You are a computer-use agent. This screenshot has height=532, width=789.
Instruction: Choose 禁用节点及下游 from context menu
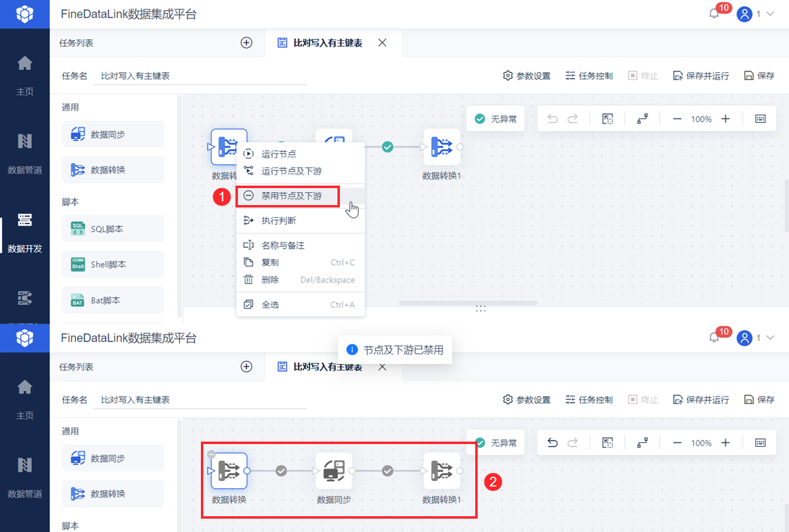click(x=300, y=196)
